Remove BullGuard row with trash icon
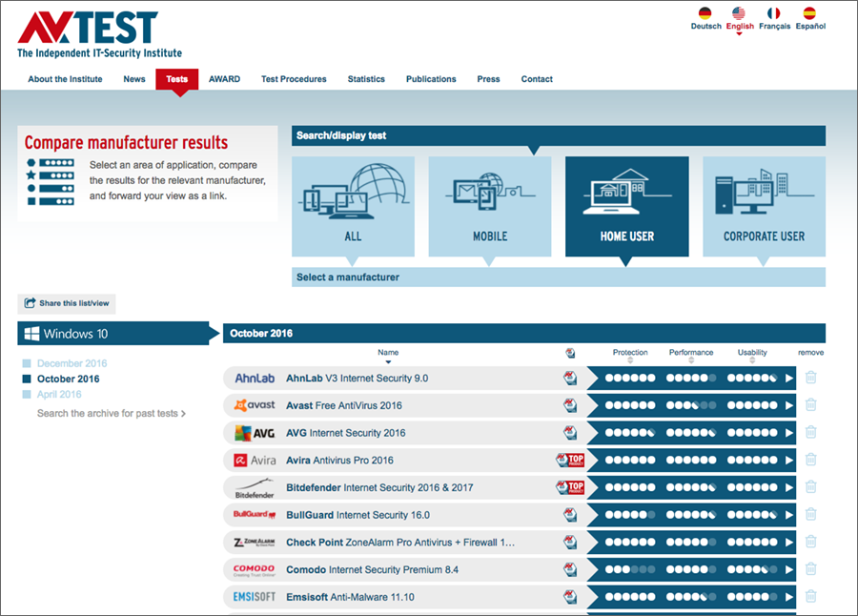 tap(811, 514)
